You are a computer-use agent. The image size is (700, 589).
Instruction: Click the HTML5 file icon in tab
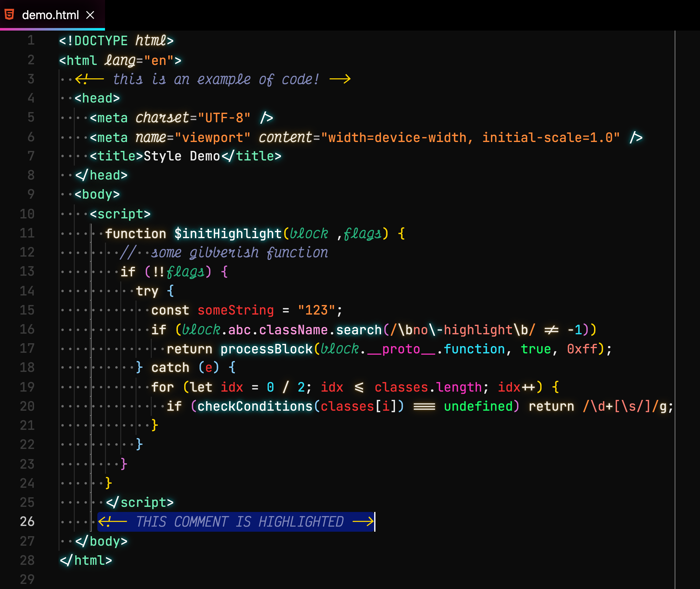[9, 15]
